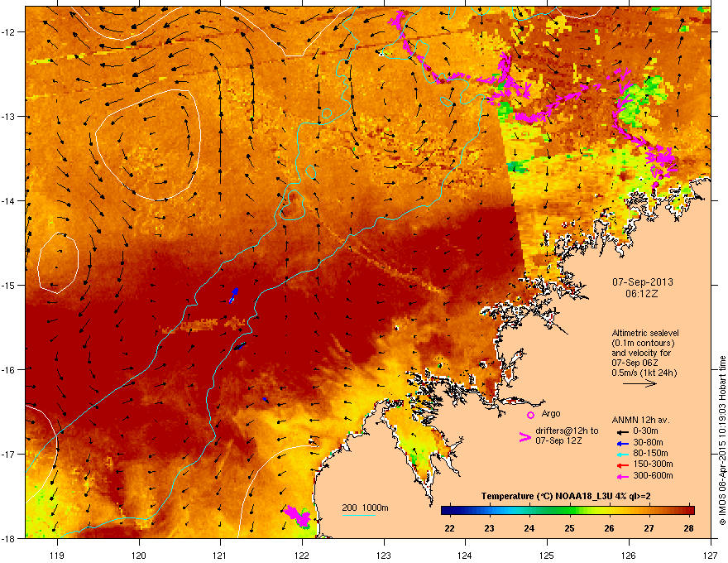Click the vertical IMOS copyright timestamp text

(722, 440)
